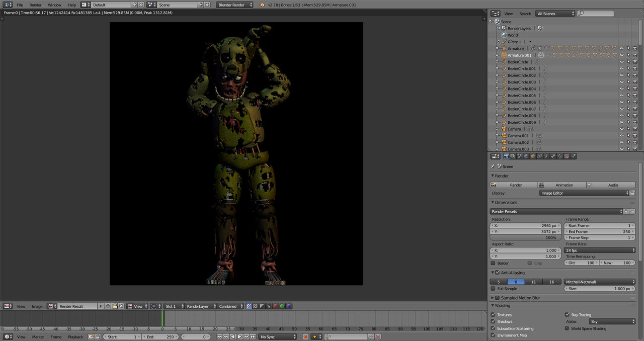Click the Render button
This screenshot has width=644, height=341.
coord(514,185)
